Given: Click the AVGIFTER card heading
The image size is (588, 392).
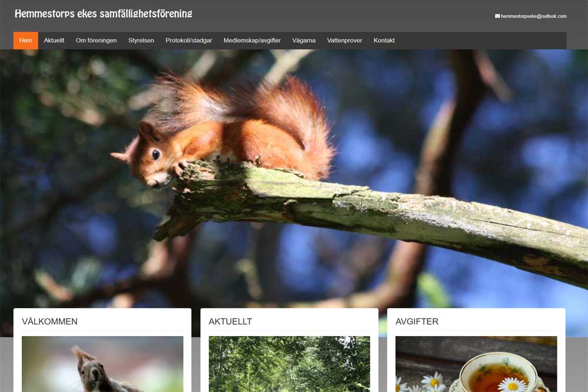Looking at the screenshot, I should point(417,321).
